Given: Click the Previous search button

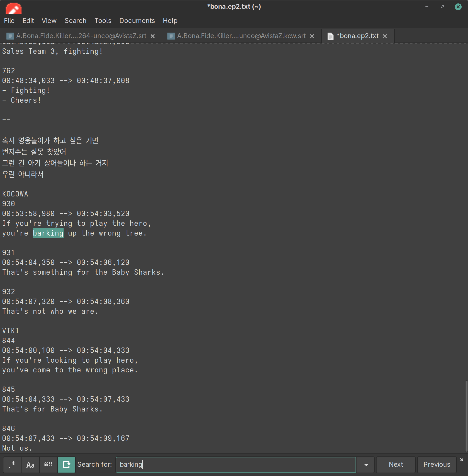Looking at the screenshot, I should pos(437,465).
